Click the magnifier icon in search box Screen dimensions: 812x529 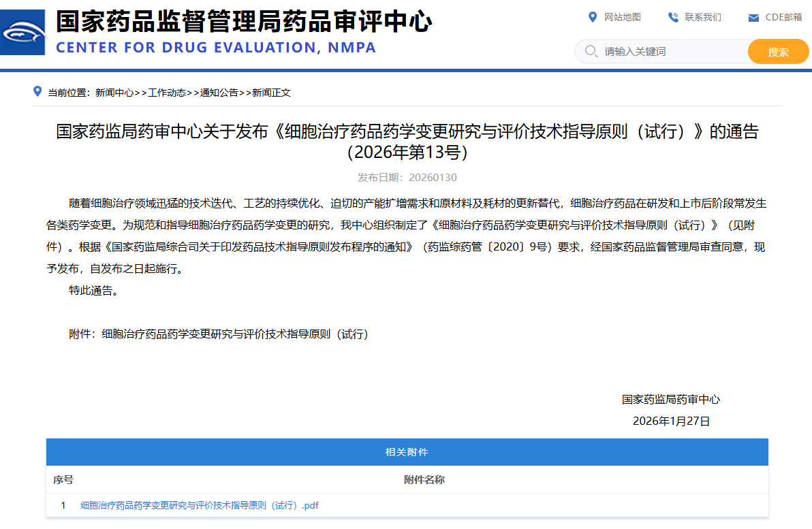click(x=591, y=52)
